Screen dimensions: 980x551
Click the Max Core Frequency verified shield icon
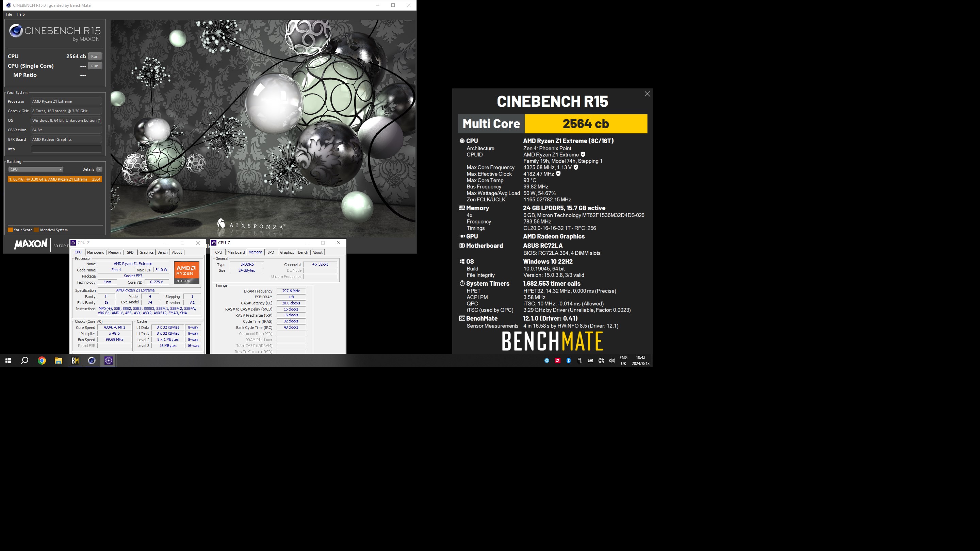(576, 167)
